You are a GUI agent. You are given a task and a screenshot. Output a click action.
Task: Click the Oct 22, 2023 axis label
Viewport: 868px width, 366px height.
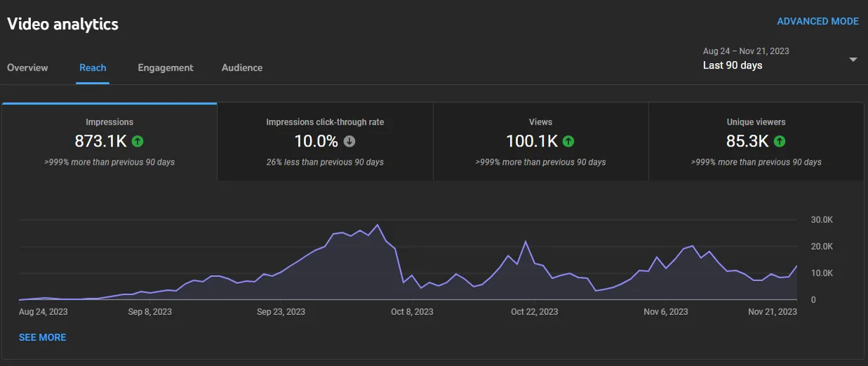pyautogui.click(x=535, y=311)
